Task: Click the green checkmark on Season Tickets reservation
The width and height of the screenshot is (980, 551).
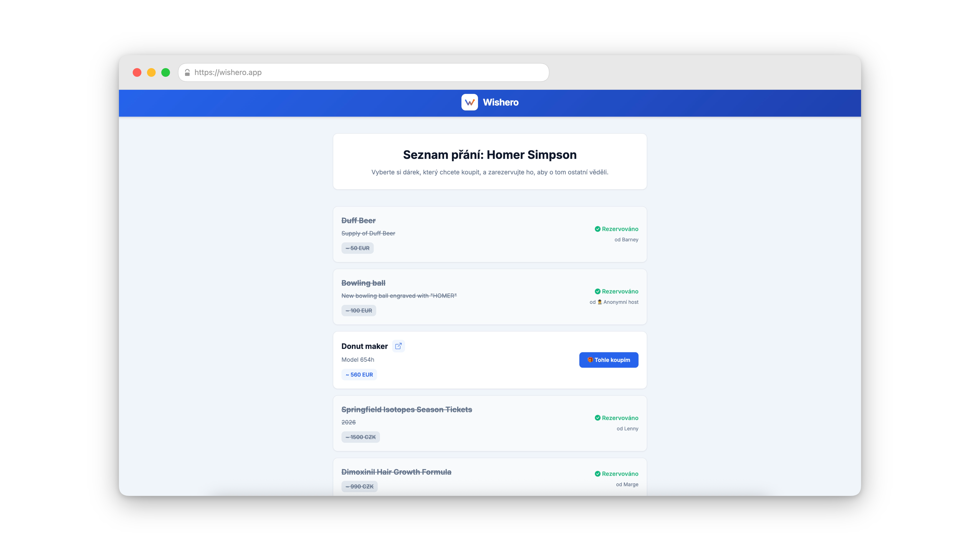Action: tap(597, 418)
